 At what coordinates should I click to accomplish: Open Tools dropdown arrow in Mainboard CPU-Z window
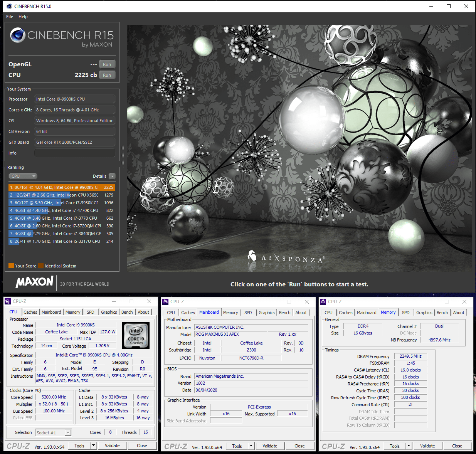(251, 446)
